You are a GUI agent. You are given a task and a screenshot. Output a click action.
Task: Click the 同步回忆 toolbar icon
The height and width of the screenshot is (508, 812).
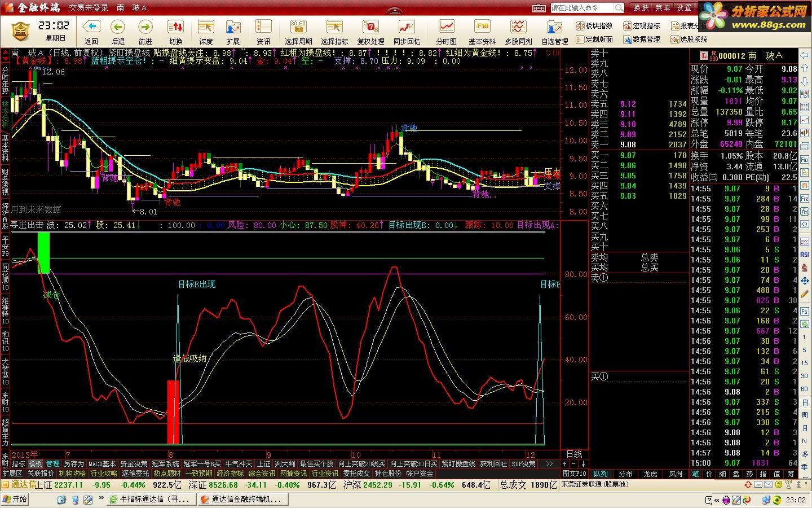(407, 32)
